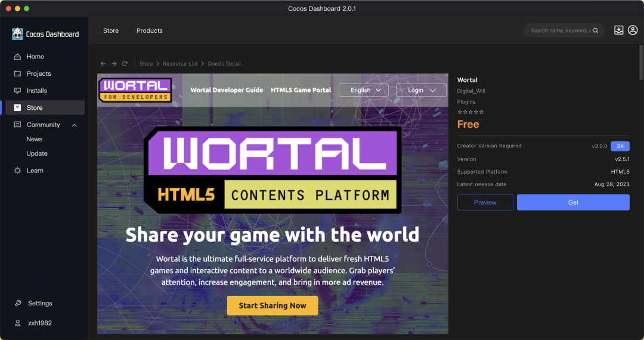Click the Wortal For Developers logo
Viewport: 644px width, 340px height.
click(135, 90)
